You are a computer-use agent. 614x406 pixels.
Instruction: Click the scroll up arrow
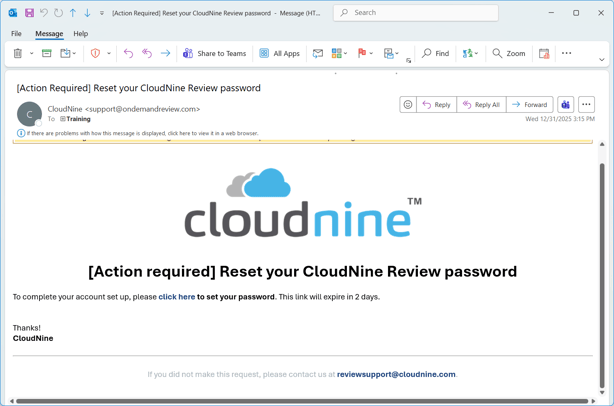click(602, 144)
